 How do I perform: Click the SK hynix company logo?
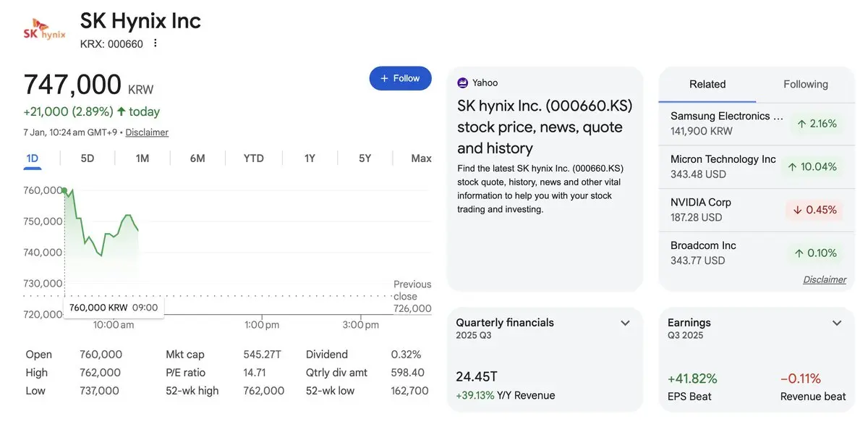pos(44,32)
